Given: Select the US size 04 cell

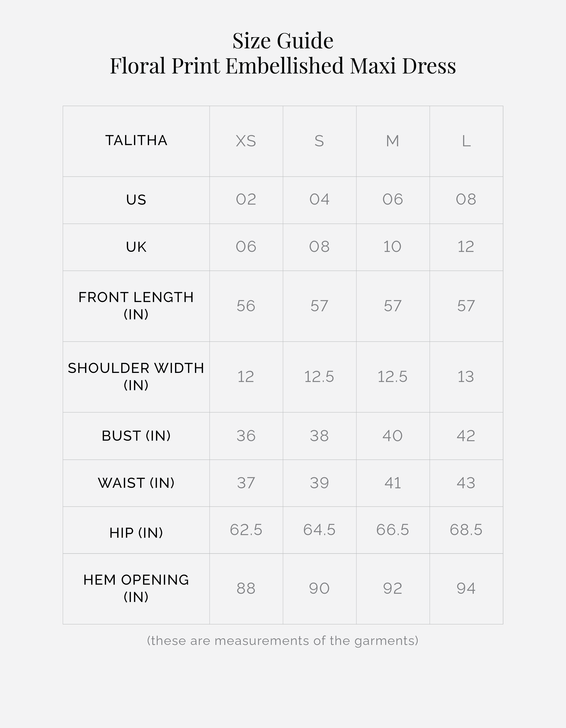Looking at the screenshot, I should 319,200.
